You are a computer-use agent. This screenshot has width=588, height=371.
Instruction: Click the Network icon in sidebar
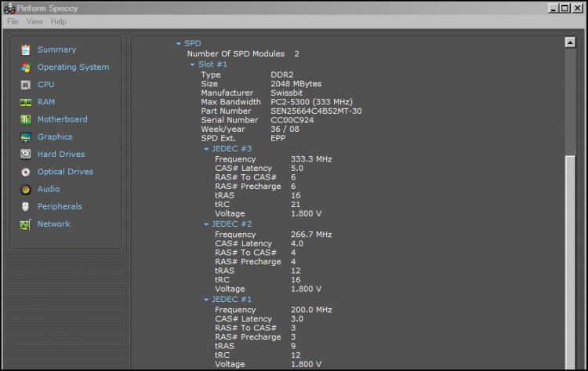tap(26, 224)
